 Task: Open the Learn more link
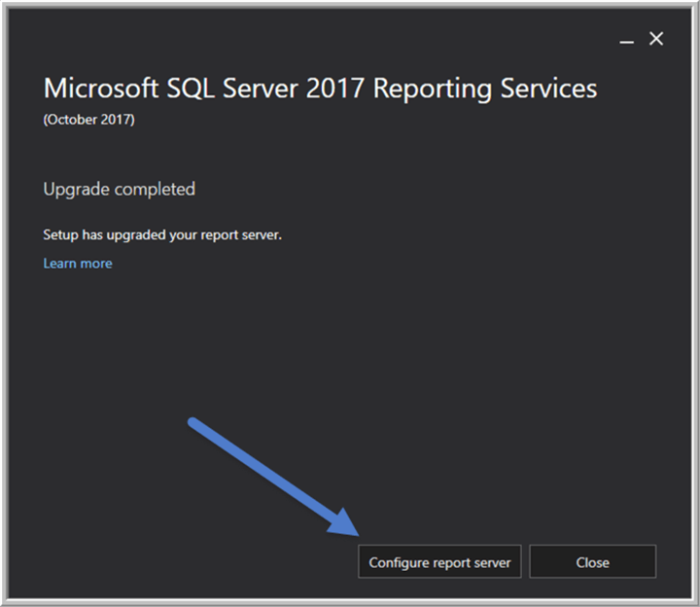[78, 264]
